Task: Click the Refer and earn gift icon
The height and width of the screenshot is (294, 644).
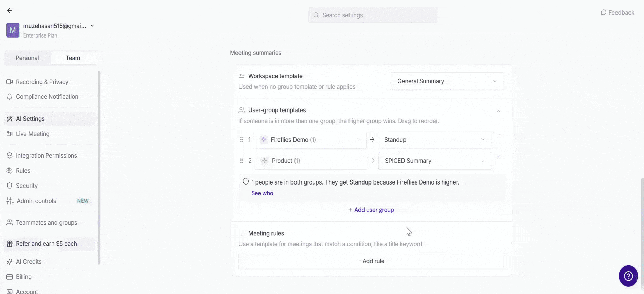Action: point(10,244)
